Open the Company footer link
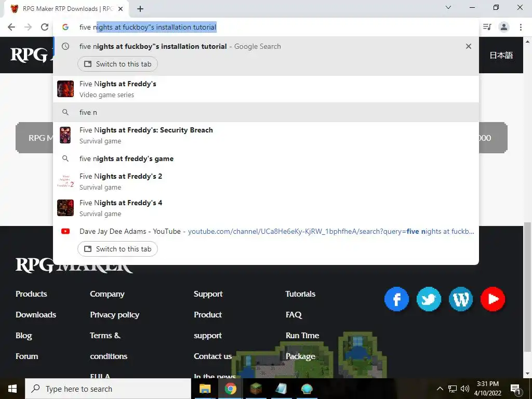Image resolution: width=532 pixels, height=399 pixels. click(107, 294)
